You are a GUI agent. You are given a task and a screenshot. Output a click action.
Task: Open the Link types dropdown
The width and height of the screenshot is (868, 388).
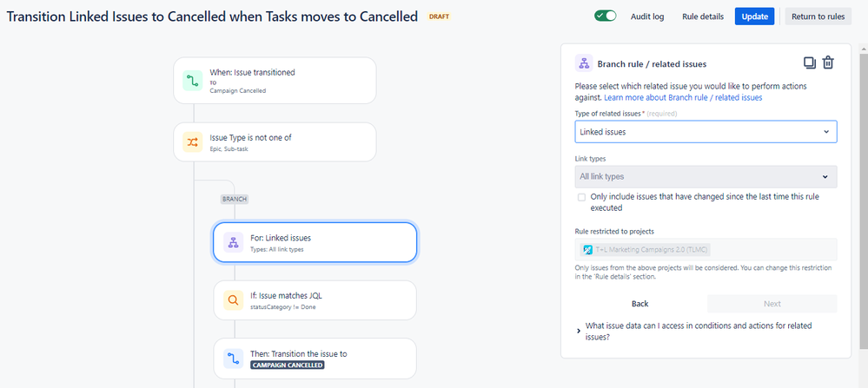tap(706, 177)
